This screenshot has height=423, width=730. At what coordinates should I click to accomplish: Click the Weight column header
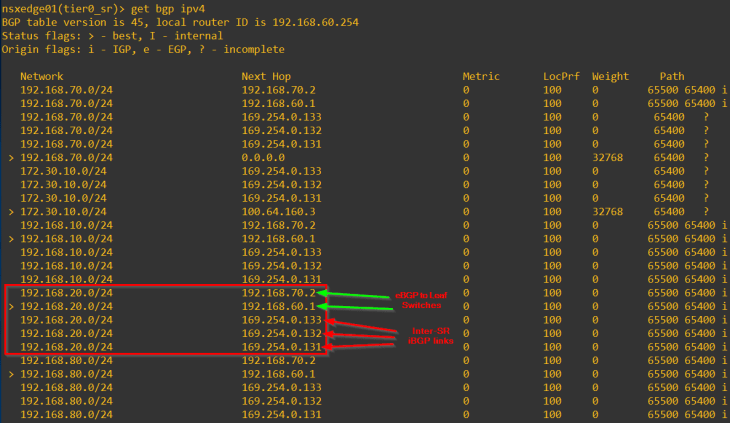pos(610,76)
